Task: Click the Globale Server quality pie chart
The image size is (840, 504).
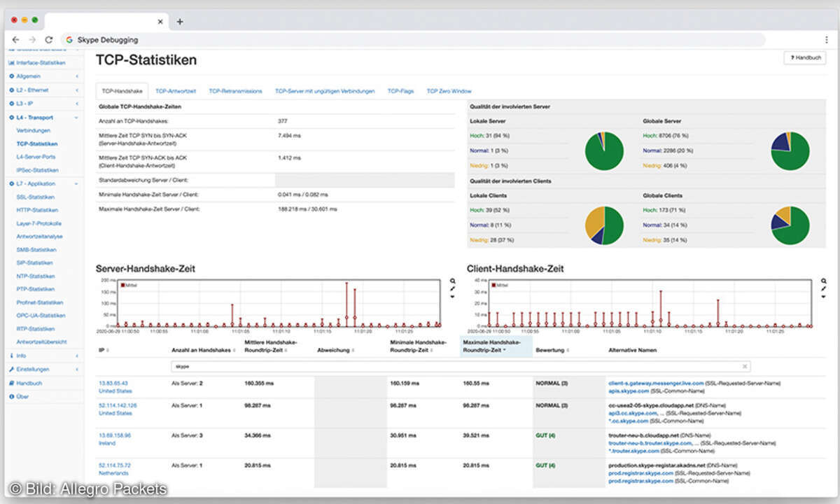Action: [790, 150]
